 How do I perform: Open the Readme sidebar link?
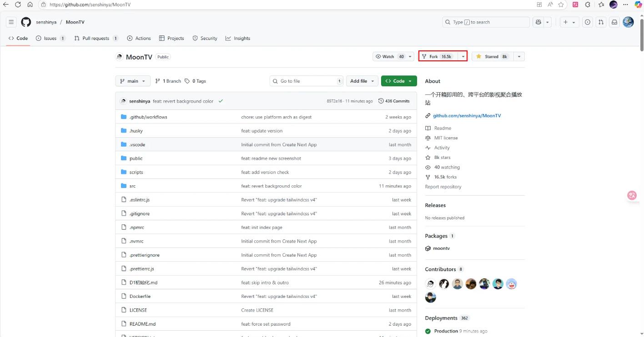[x=443, y=128]
